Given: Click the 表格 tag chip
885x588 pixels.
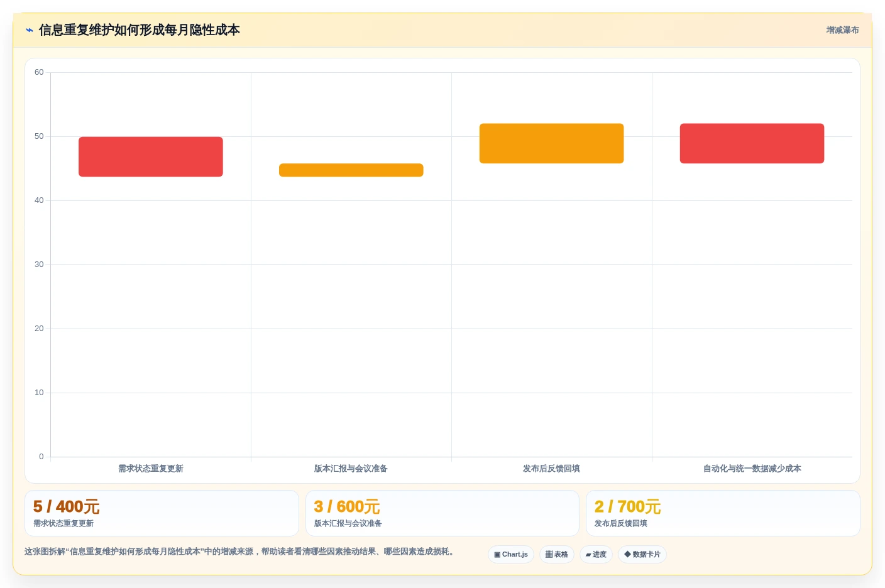Looking at the screenshot, I should pos(557,554).
